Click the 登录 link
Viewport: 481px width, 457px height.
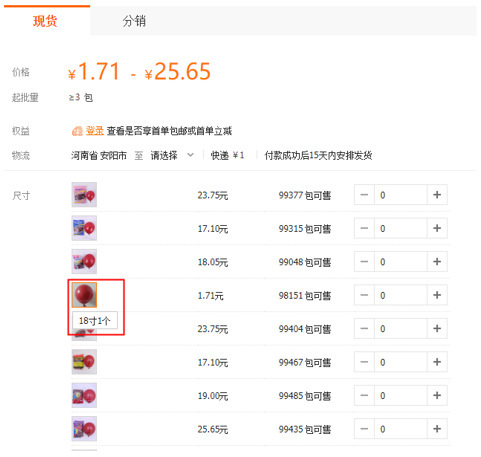[95, 131]
